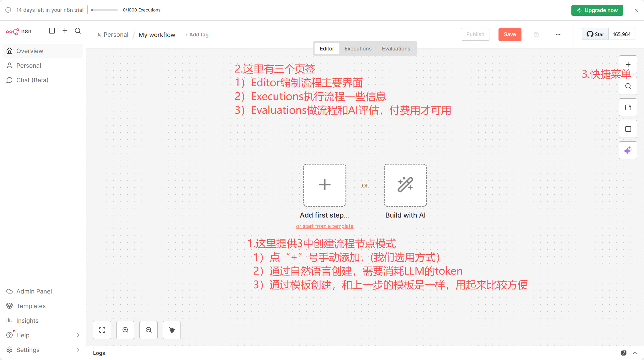Open the Evaluations tab

point(396,49)
